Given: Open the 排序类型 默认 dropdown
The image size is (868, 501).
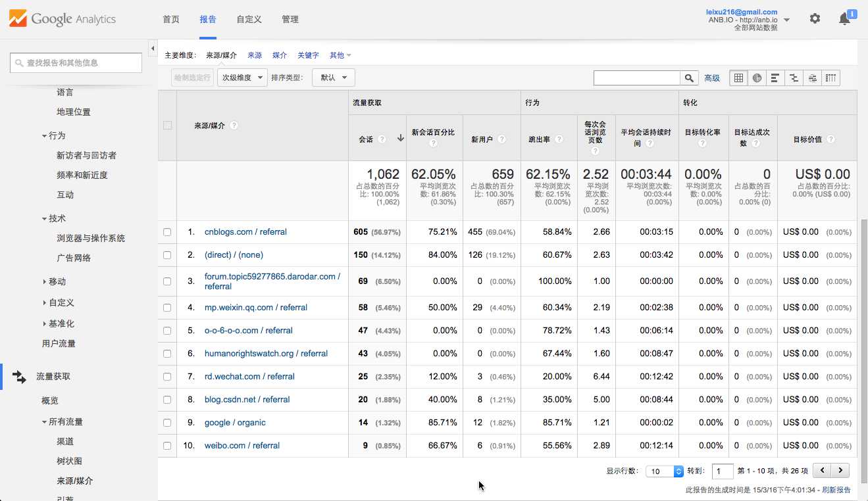Looking at the screenshot, I should pos(334,78).
